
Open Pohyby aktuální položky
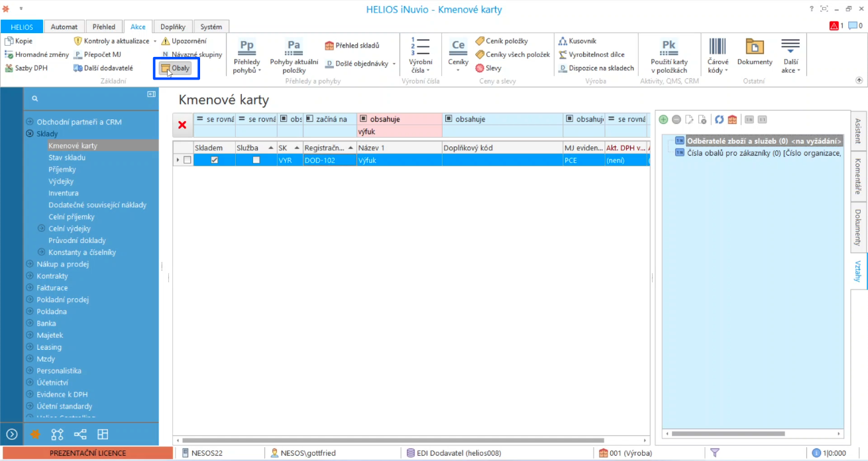(x=294, y=56)
